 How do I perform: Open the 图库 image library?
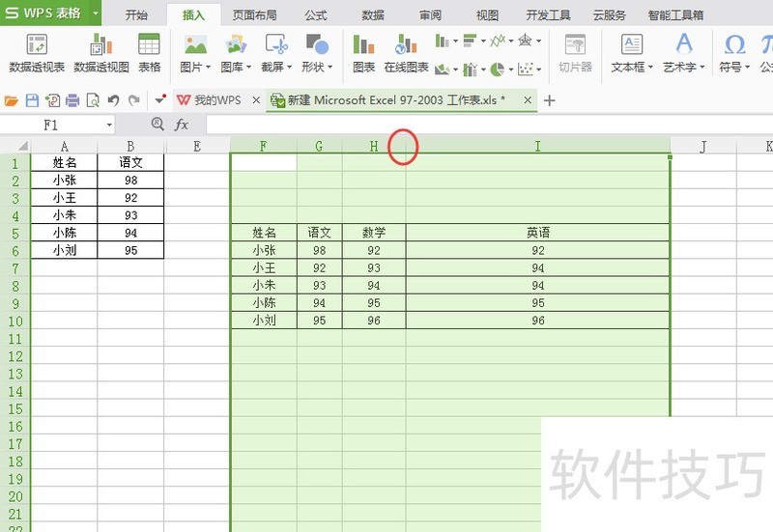pos(236,45)
